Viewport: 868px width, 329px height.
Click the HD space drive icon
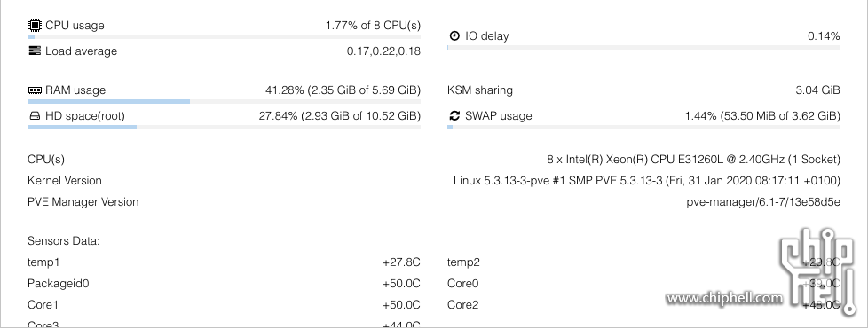click(x=35, y=116)
